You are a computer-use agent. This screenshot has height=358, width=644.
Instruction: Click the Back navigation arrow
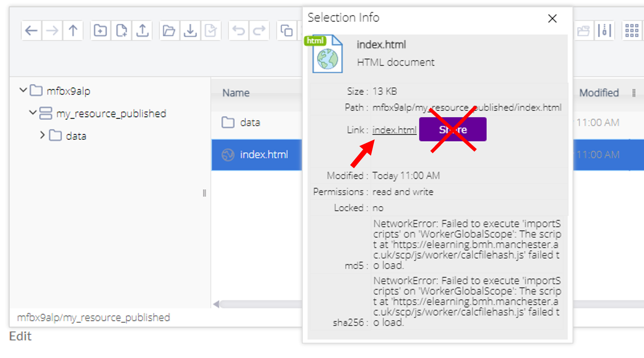[x=31, y=30]
